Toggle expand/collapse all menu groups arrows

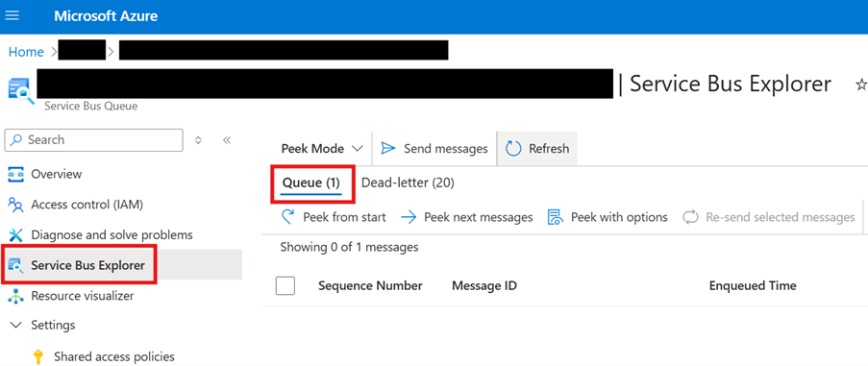click(198, 140)
